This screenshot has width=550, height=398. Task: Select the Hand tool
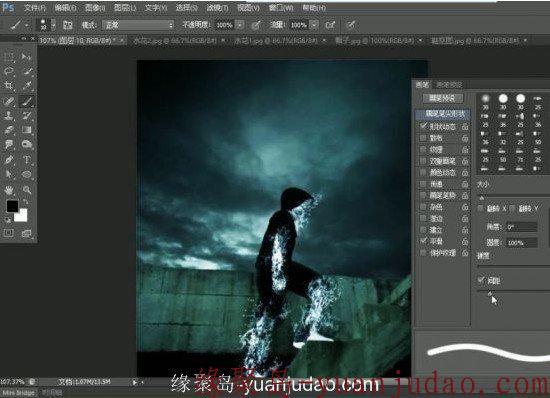(x=9, y=190)
